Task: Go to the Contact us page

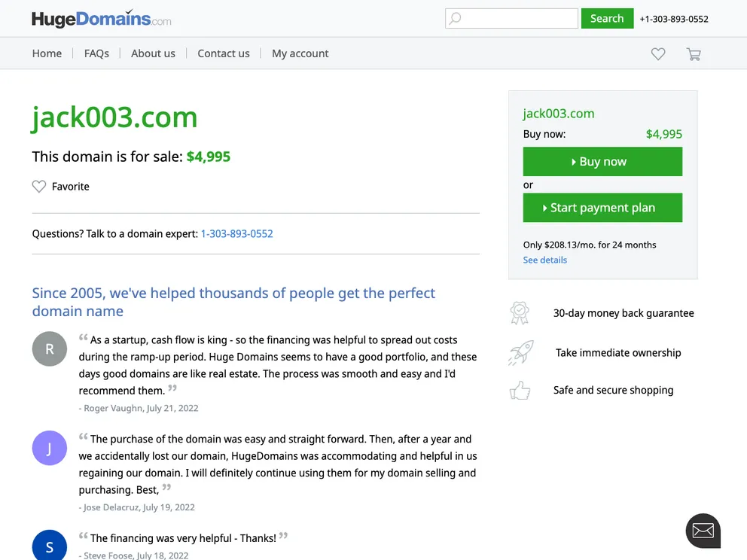Action: tap(223, 53)
